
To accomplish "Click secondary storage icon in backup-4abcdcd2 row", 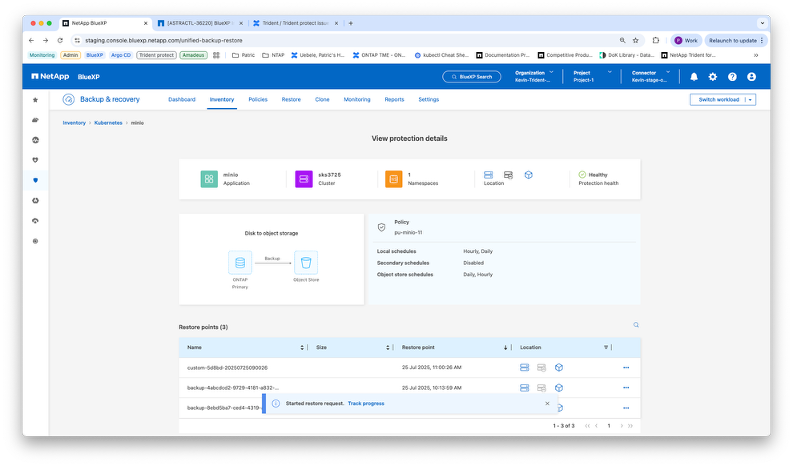I will pyautogui.click(x=542, y=388).
